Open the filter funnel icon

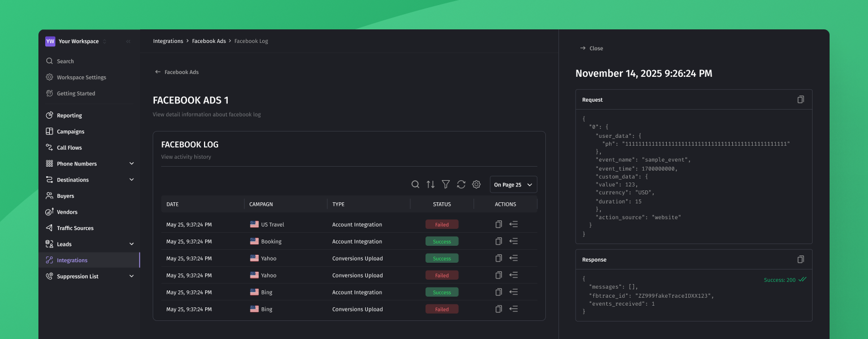(446, 184)
